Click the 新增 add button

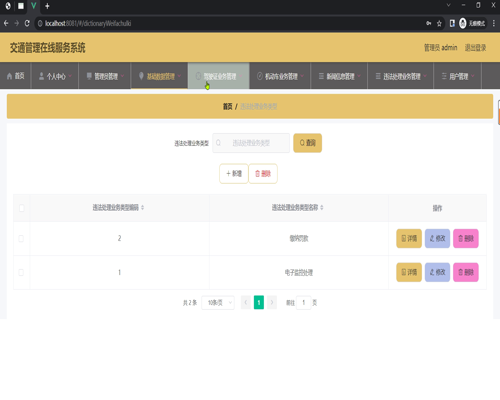click(x=234, y=174)
